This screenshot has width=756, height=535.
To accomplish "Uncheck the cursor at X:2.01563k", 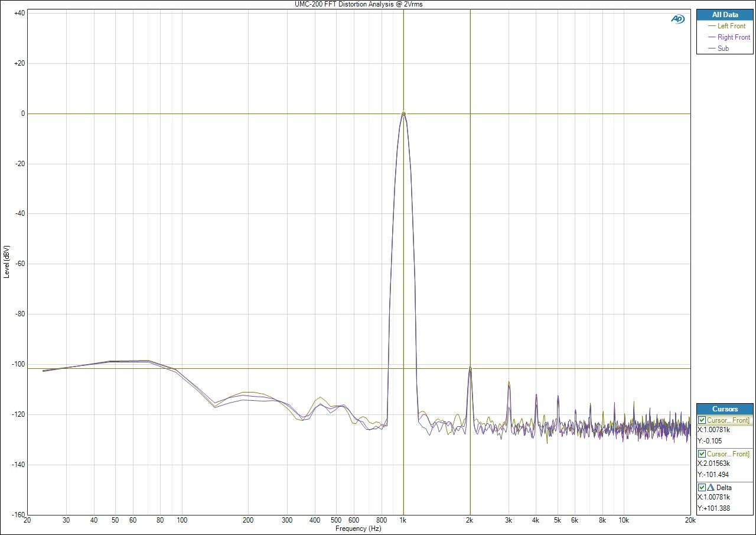I will point(702,454).
